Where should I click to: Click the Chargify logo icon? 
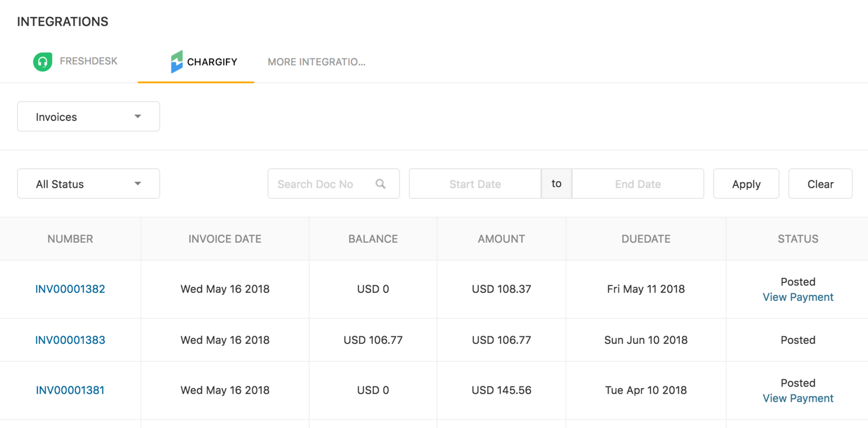point(176,62)
